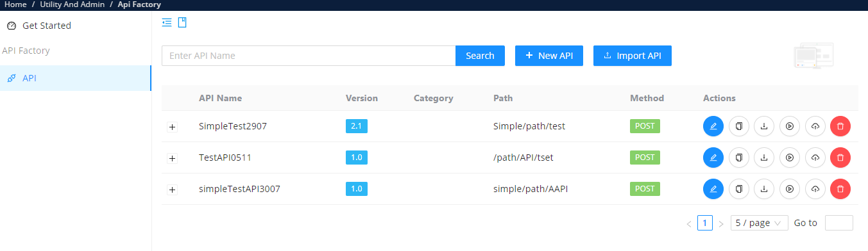The image size is (868, 251).
Task: Run the SimpleTest2907 API
Action: (x=790, y=126)
